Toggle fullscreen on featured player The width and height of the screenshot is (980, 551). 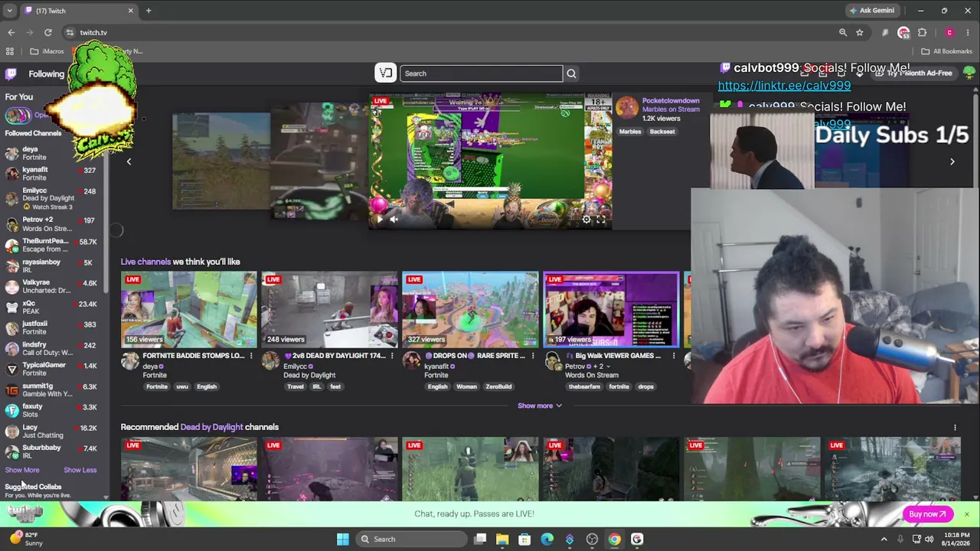tap(601, 220)
